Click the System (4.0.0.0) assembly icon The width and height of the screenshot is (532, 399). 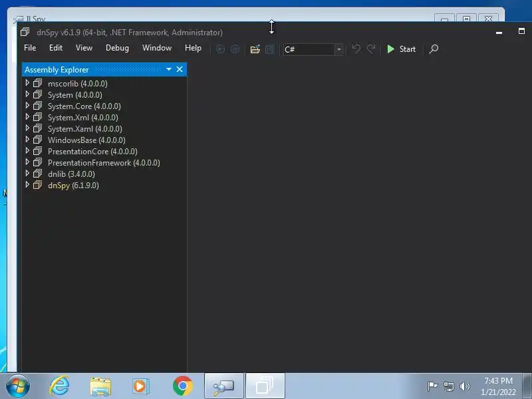point(37,94)
